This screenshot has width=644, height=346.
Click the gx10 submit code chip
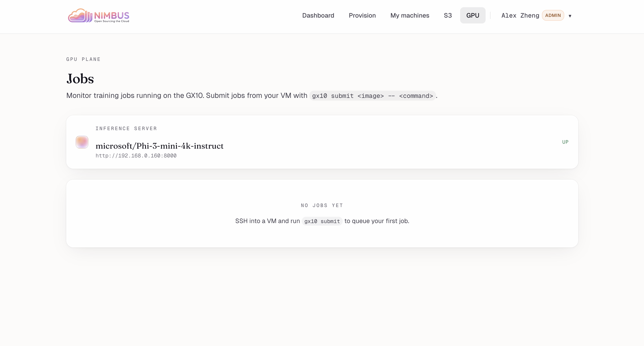pyautogui.click(x=322, y=221)
